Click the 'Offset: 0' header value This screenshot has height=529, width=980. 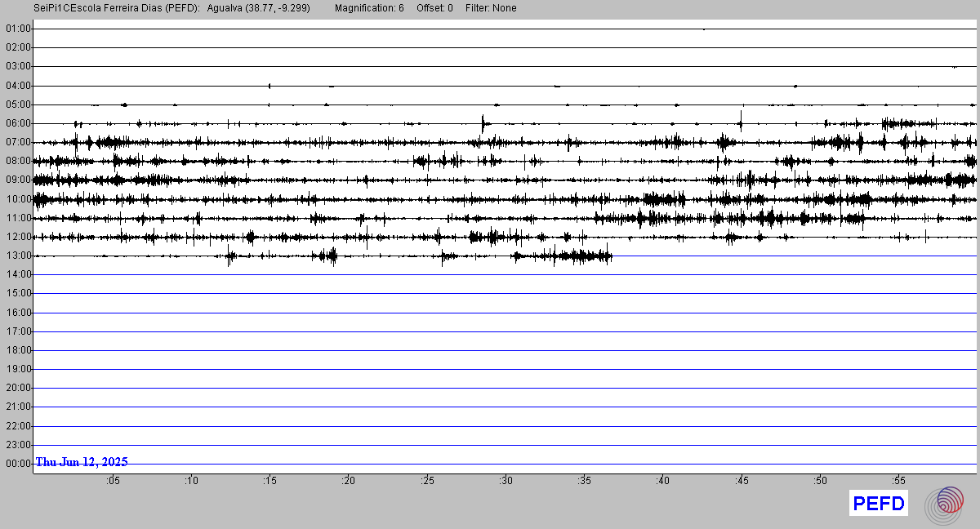pyautogui.click(x=434, y=8)
